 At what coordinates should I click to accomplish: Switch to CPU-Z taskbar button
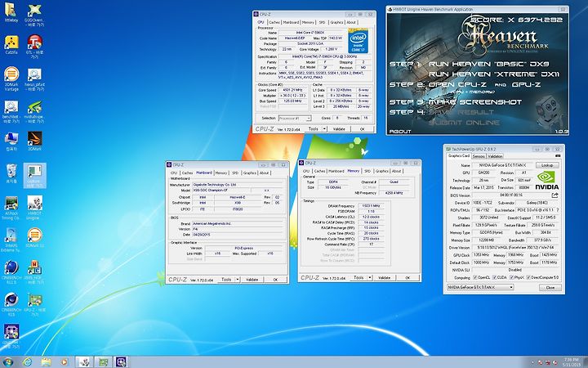click(x=122, y=362)
